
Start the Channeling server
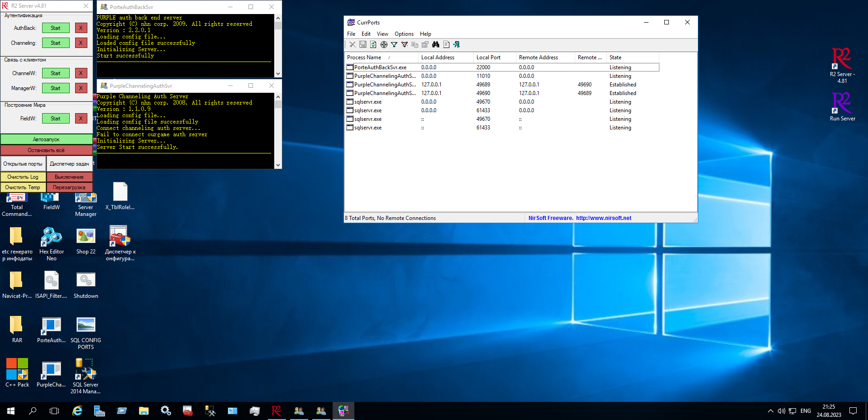point(56,43)
